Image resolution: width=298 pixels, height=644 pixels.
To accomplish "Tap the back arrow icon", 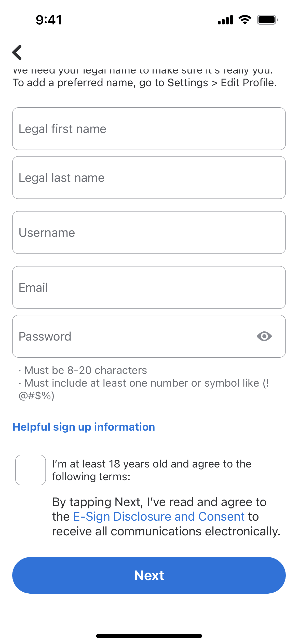I will point(17,52).
